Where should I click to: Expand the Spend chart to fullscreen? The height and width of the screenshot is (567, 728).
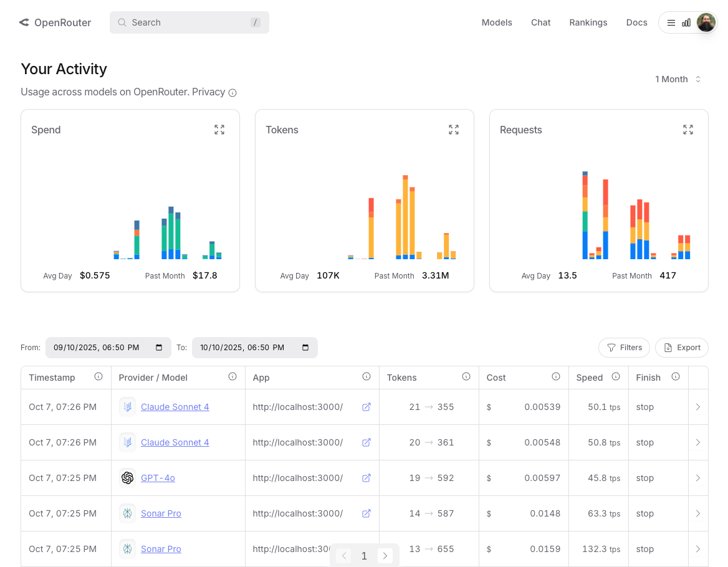click(x=219, y=130)
